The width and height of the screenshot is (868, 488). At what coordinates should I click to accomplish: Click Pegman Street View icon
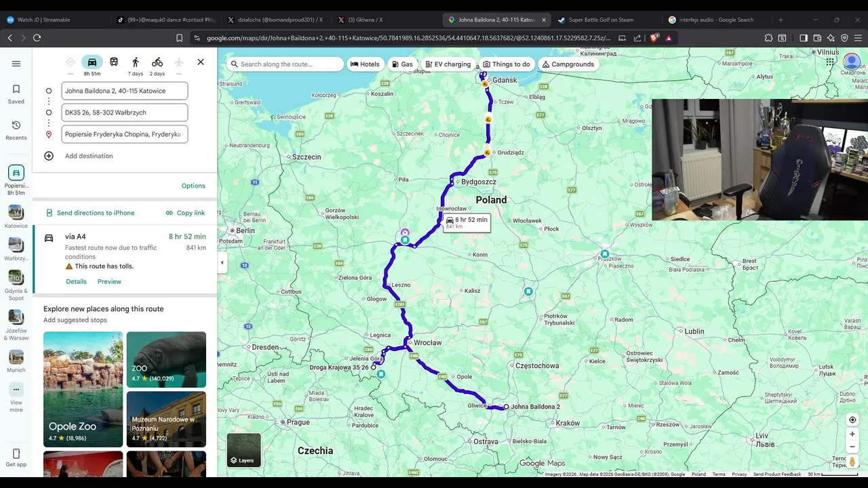852,462
